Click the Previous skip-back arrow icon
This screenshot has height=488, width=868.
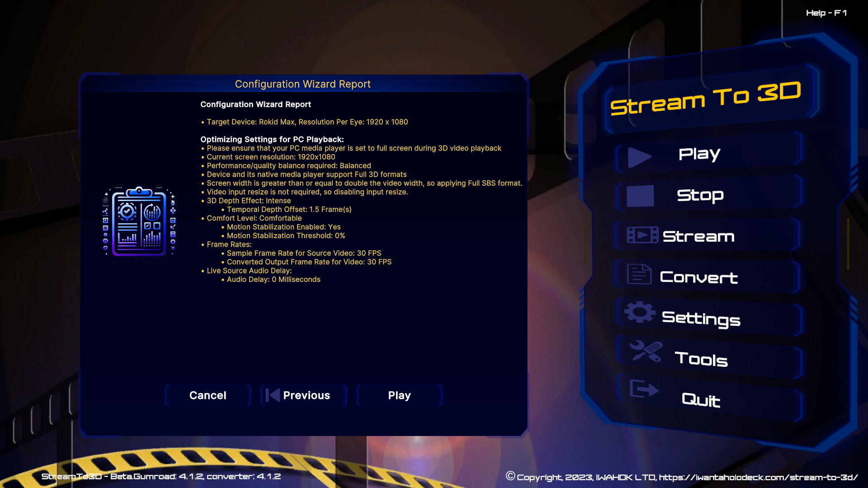click(273, 395)
